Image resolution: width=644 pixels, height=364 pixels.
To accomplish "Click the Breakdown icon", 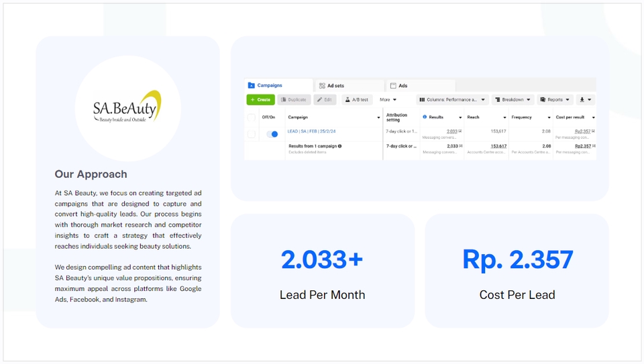I will (x=497, y=100).
